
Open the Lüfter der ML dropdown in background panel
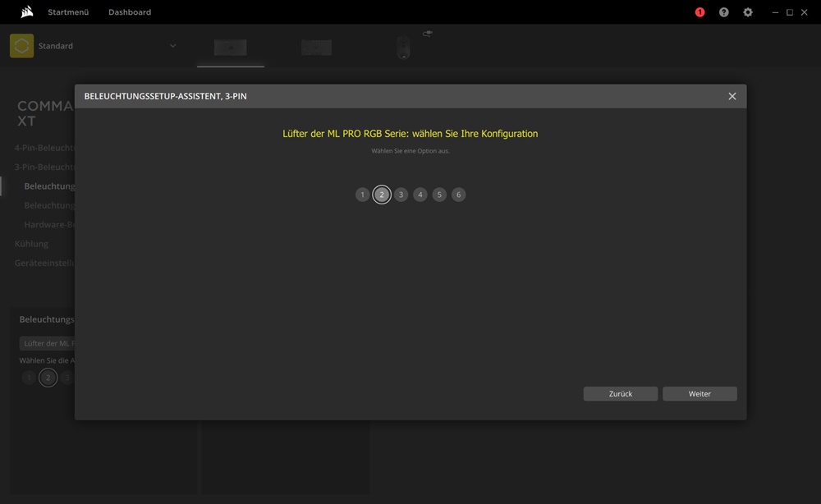tap(47, 343)
